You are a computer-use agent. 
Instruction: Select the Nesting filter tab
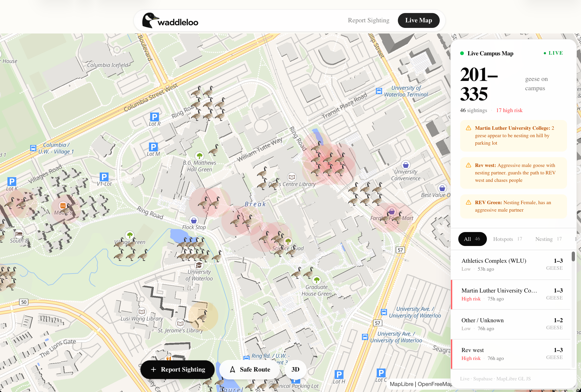pos(548,239)
